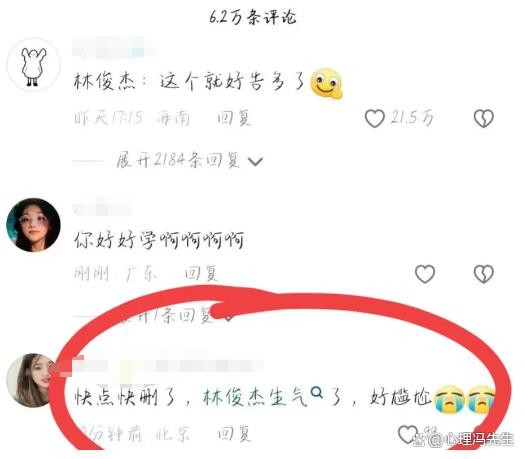This screenshot has width=525, height=459.
Task: Dislike the 你好好学 comment from 广东
Action: point(484,274)
